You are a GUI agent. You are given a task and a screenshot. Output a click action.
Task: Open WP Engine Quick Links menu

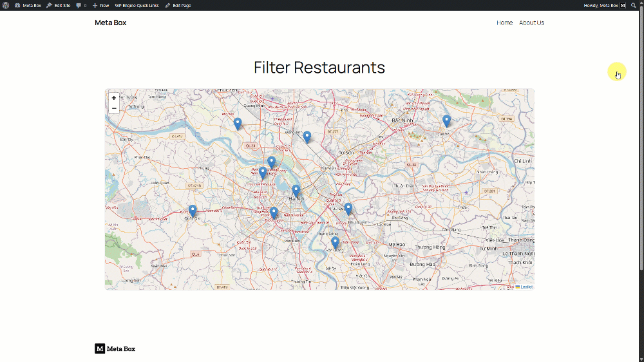pyautogui.click(x=137, y=5)
